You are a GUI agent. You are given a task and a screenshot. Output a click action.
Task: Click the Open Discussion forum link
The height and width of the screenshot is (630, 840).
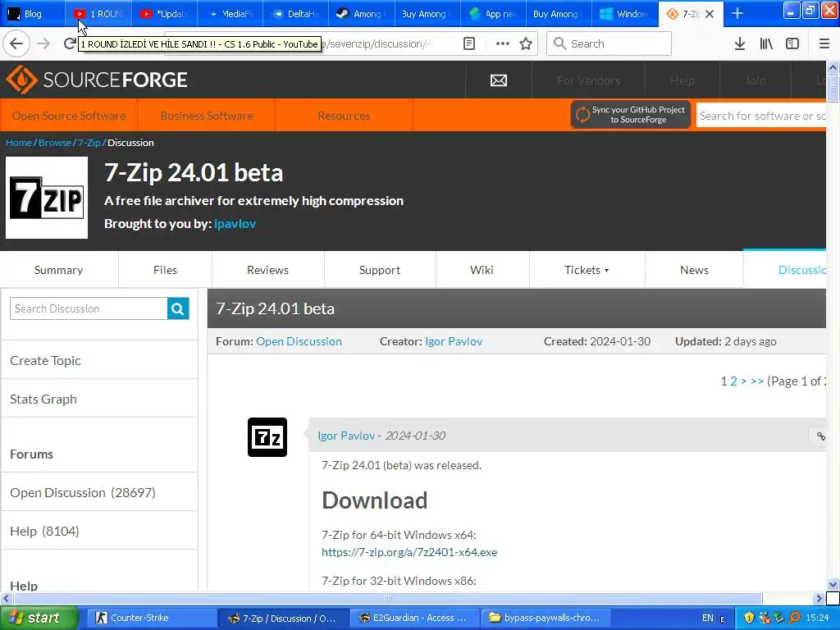point(299,341)
